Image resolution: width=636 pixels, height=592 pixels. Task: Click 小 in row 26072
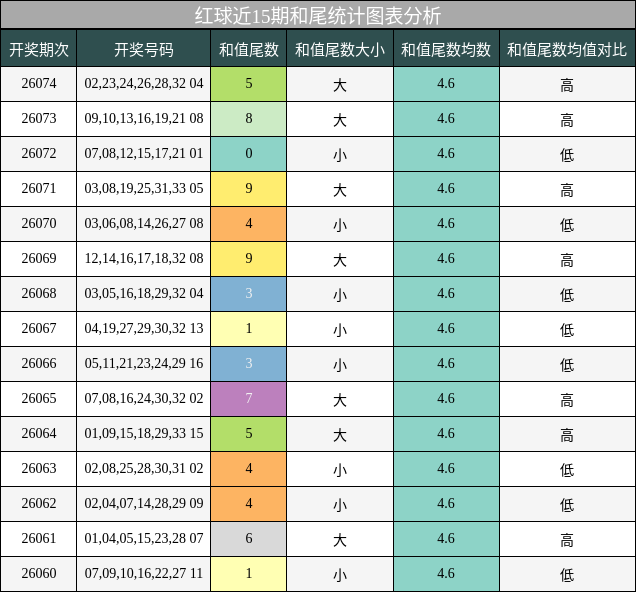(x=340, y=155)
